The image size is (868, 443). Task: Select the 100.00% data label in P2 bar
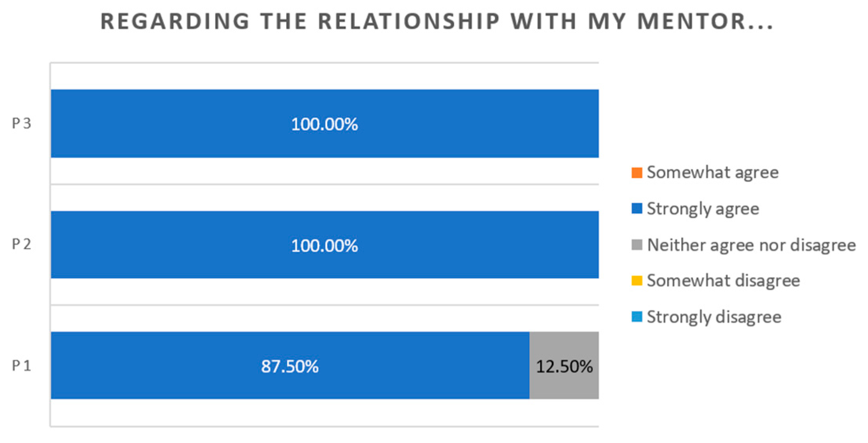(324, 246)
